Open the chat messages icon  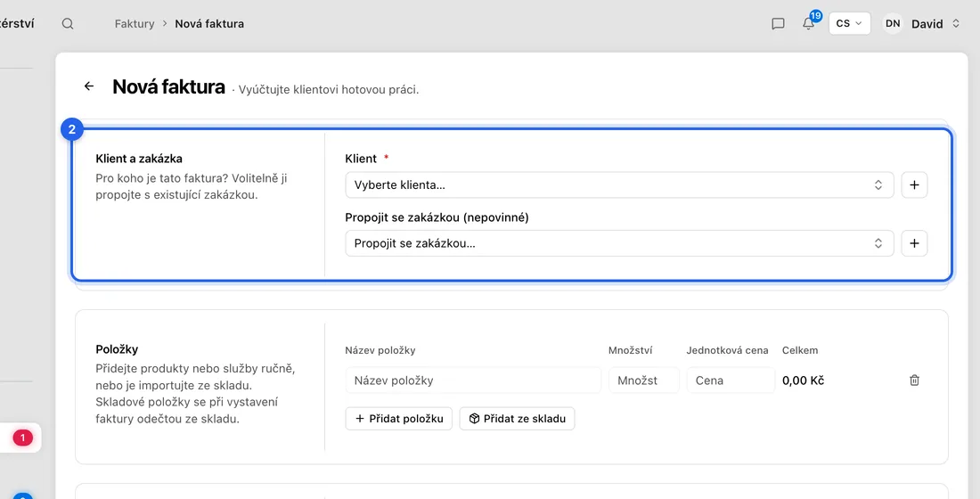pos(778,24)
